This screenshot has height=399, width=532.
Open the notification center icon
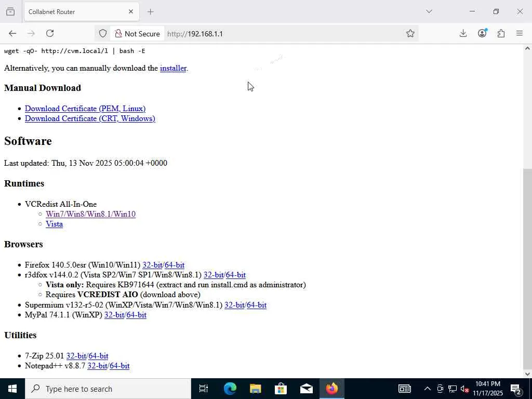pyautogui.click(x=516, y=389)
